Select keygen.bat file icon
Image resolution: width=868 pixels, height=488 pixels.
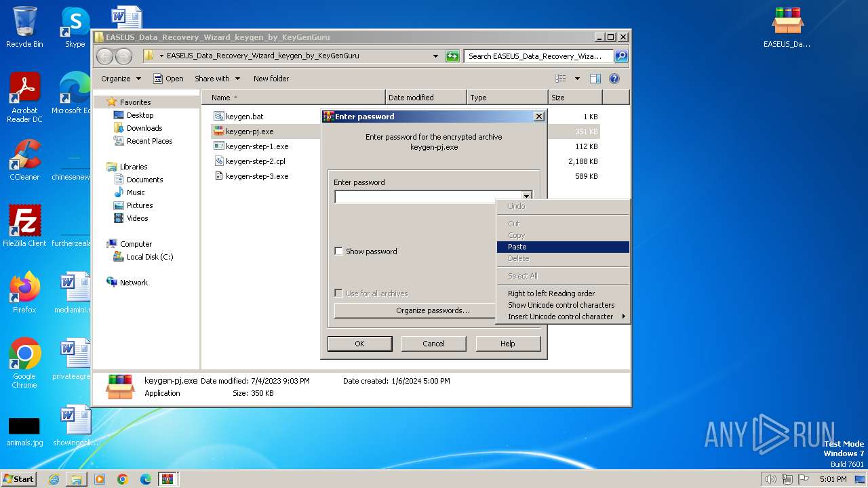click(218, 117)
